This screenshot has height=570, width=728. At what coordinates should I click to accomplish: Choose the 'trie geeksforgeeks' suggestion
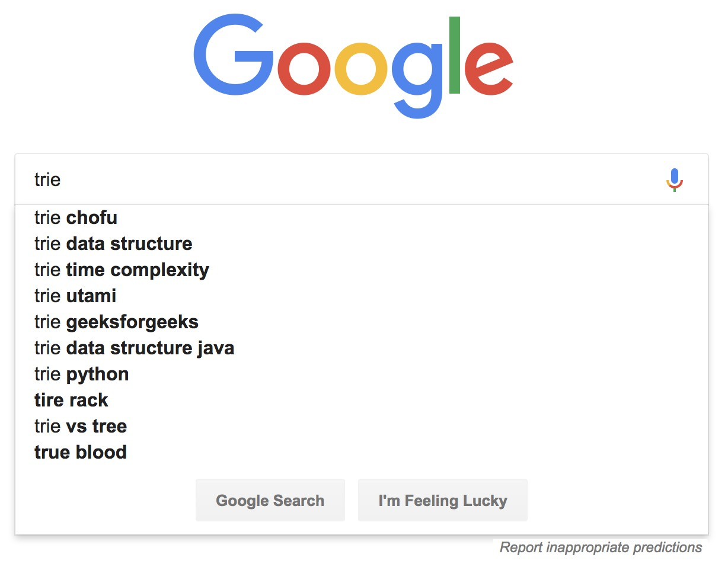click(116, 322)
